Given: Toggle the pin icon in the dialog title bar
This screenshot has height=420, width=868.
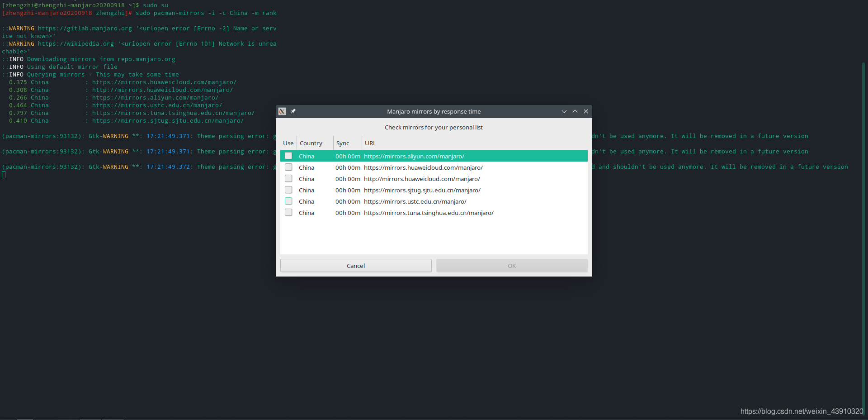Looking at the screenshot, I should click(x=293, y=111).
